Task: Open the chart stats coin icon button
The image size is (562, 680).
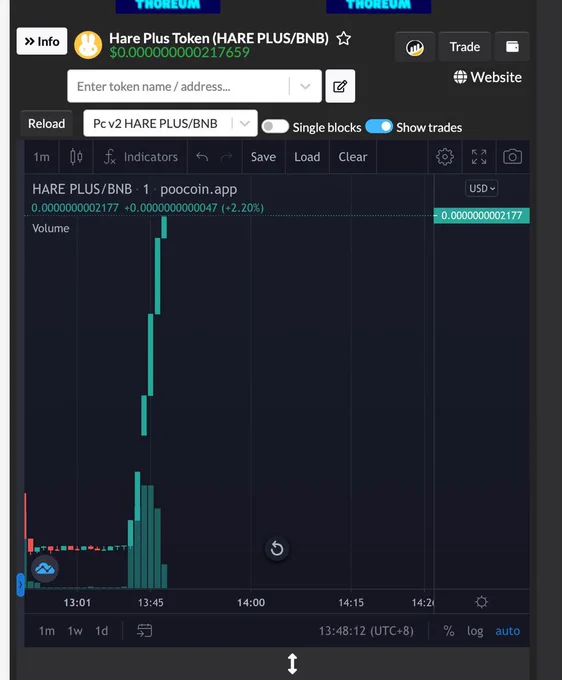Action: (415, 47)
